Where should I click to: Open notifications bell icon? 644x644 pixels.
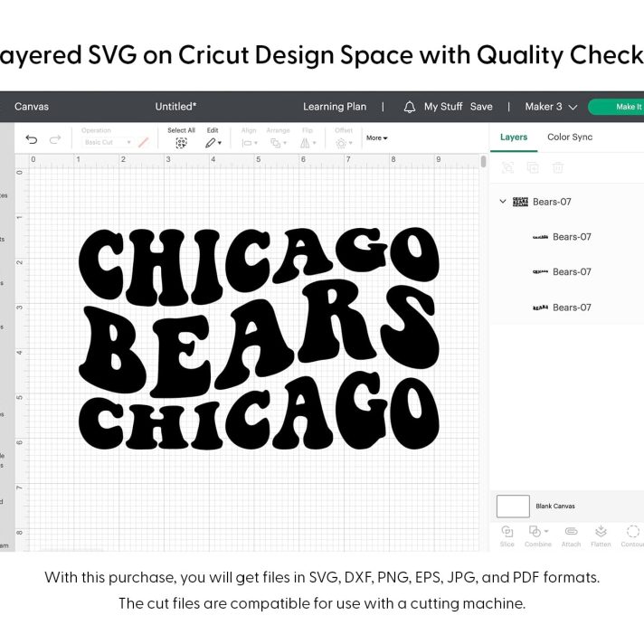409,107
